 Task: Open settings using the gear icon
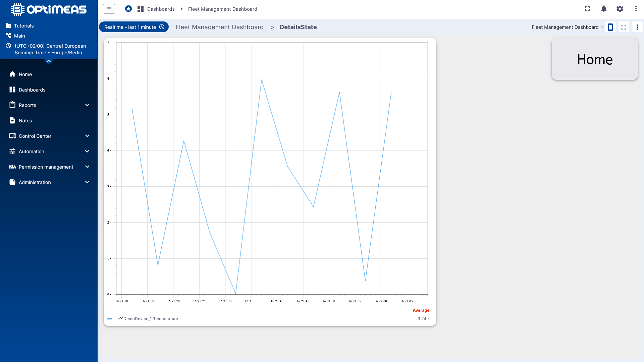[620, 9]
